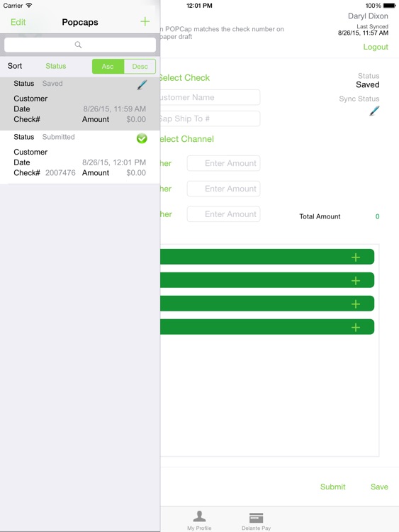Viewport: 399px width, 532px height.
Task: Open the My Profile tab
Action: [x=199, y=521]
